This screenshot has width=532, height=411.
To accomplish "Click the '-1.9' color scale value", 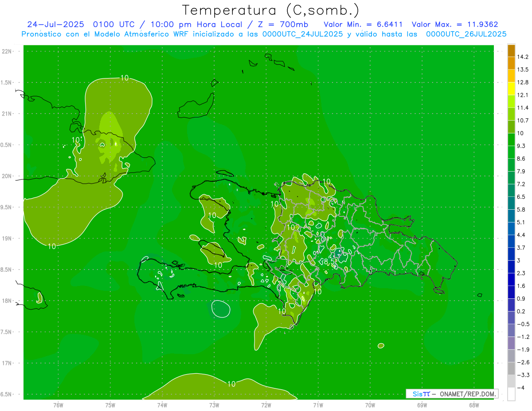I will 523,350.
